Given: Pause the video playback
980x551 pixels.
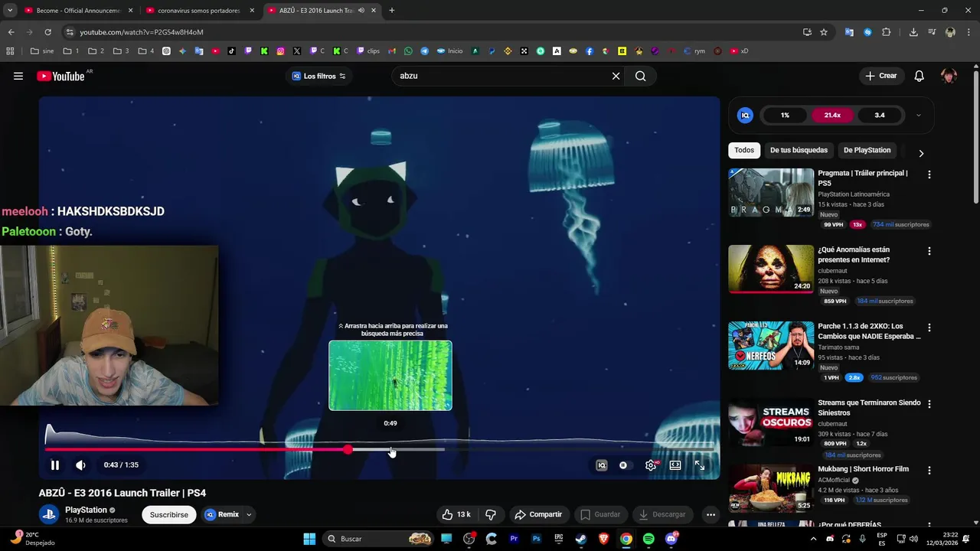Looking at the screenshot, I should pos(55,465).
